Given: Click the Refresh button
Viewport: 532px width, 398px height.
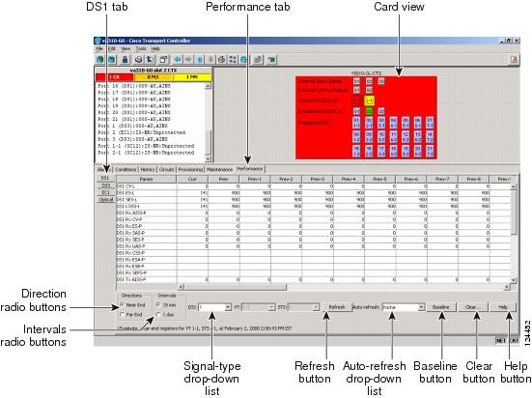Looking at the screenshot, I should pyautogui.click(x=337, y=307).
